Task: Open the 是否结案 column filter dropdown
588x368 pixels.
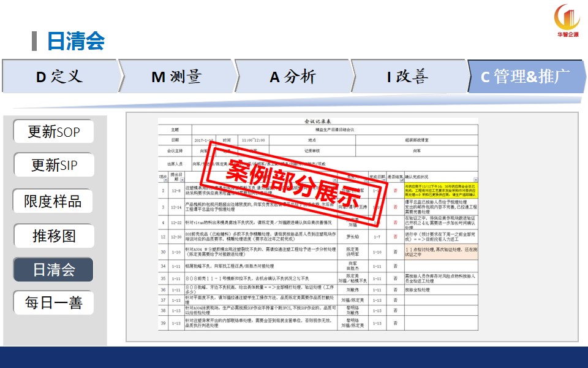Action: coord(401,180)
